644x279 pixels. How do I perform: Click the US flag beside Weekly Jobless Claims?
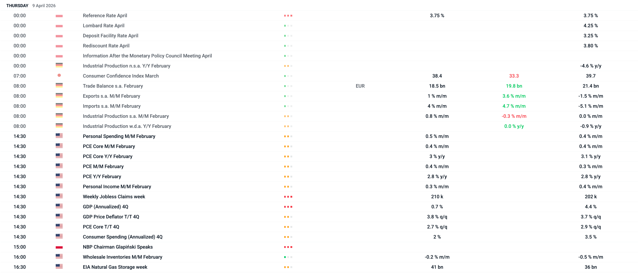(59, 196)
